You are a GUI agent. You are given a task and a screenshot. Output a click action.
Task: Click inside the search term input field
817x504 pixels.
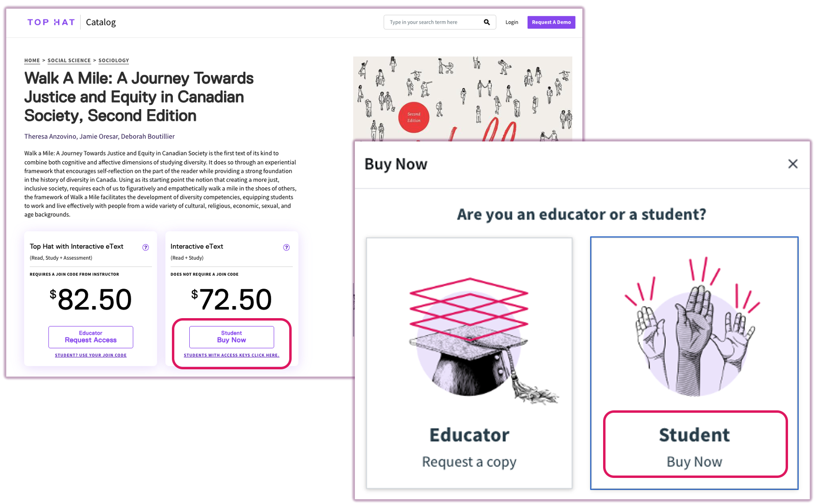coord(430,22)
